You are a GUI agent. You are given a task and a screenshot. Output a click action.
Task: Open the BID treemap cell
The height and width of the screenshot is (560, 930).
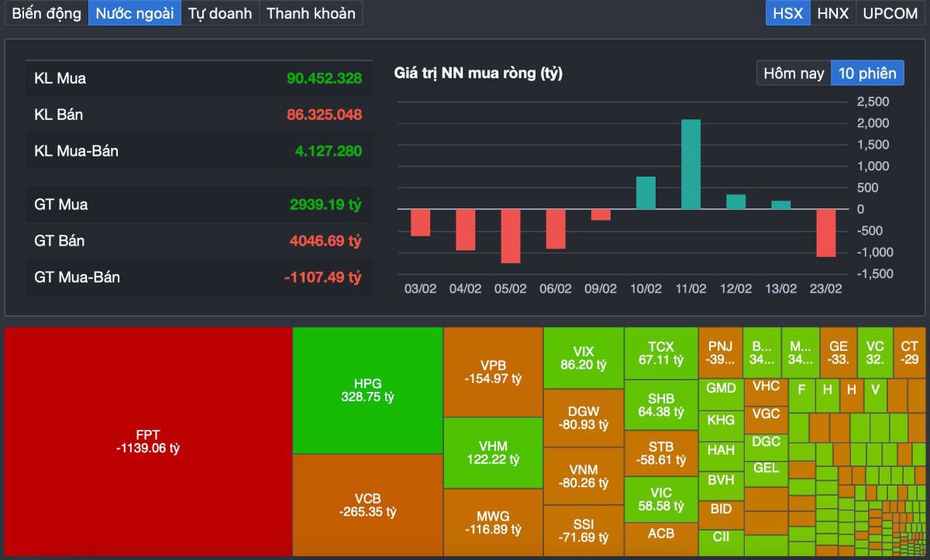[x=721, y=515]
